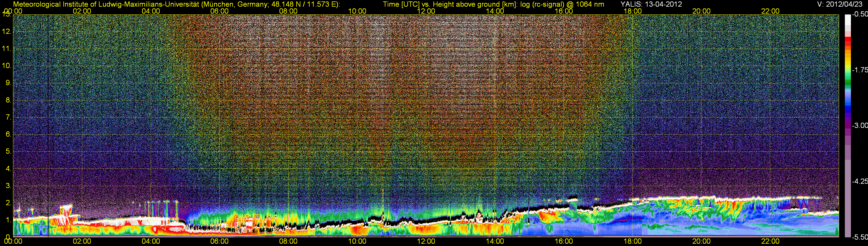The image size is (868, 246).
Task: Click the height axis label '5.'
Action: tap(8, 151)
